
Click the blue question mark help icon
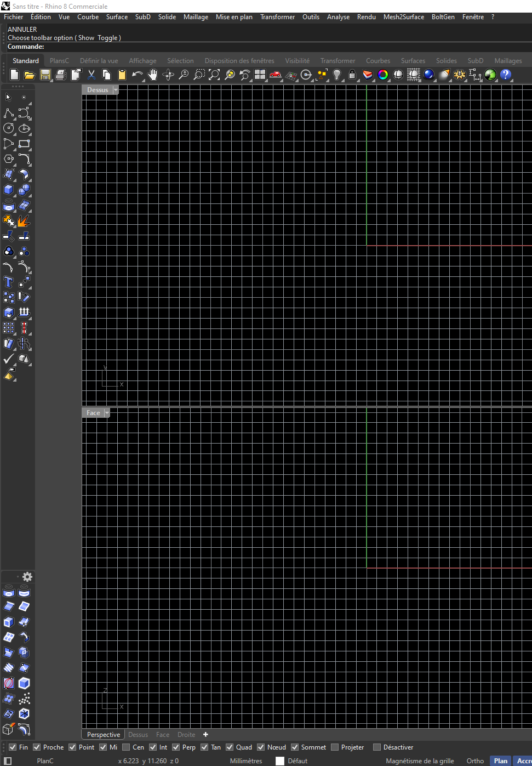tap(506, 75)
